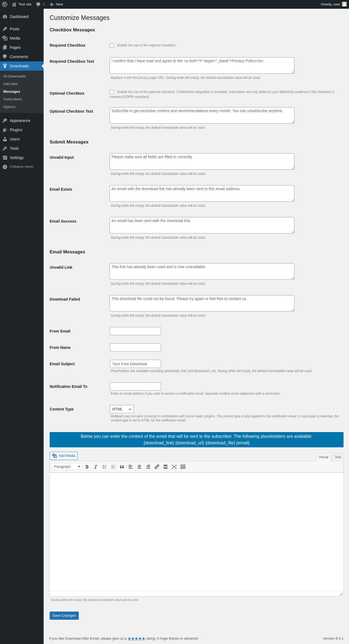Align text left

tap(131, 467)
